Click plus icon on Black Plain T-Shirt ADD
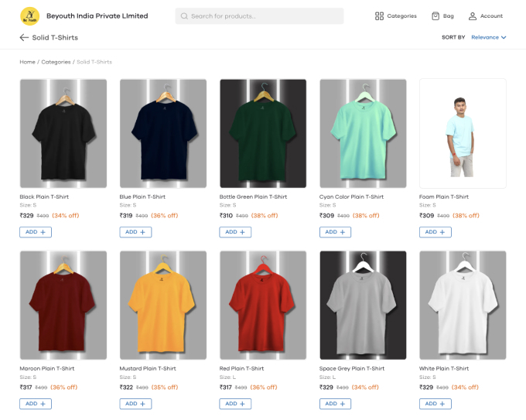526x420 pixels. (x=43, y=232)
